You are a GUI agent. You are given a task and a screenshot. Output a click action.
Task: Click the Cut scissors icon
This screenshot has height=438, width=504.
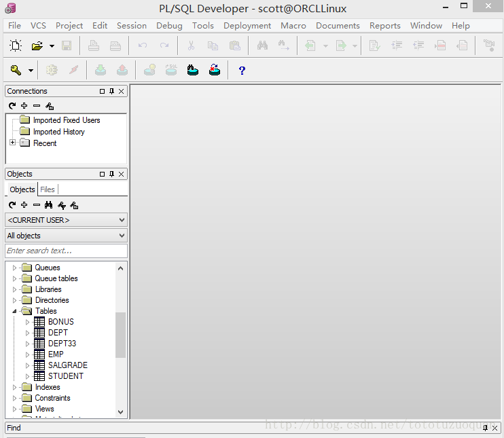coord(191,45)
